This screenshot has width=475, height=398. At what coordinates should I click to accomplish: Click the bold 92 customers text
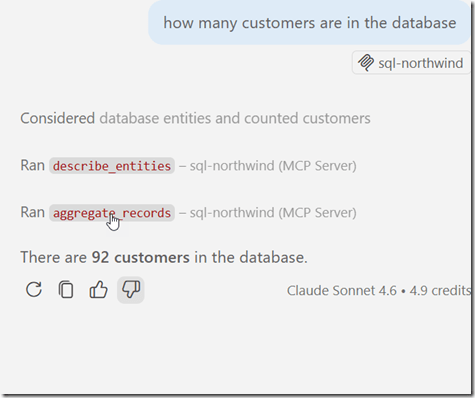pyautogui.click(x=140, y=258)
